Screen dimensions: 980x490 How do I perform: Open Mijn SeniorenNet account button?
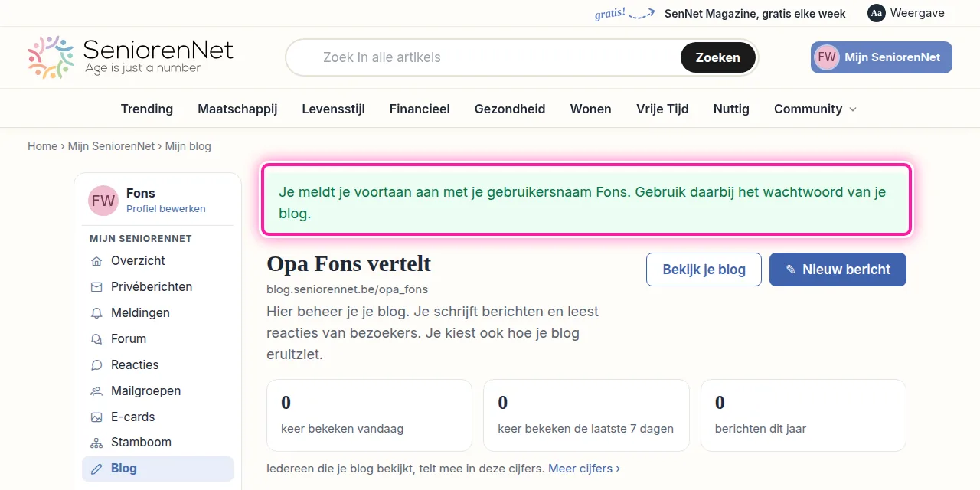[x=881, y=57]
